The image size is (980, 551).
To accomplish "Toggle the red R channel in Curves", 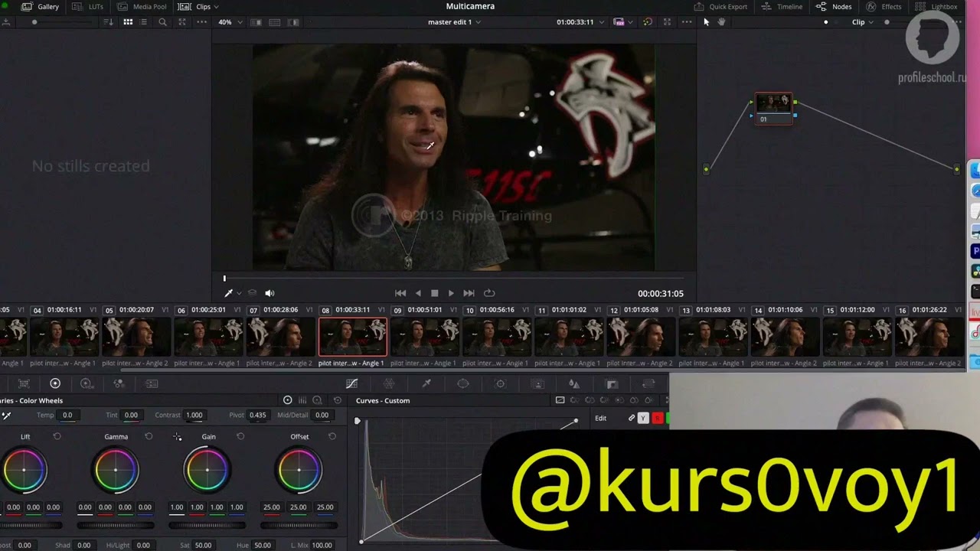I will (657, 418).
